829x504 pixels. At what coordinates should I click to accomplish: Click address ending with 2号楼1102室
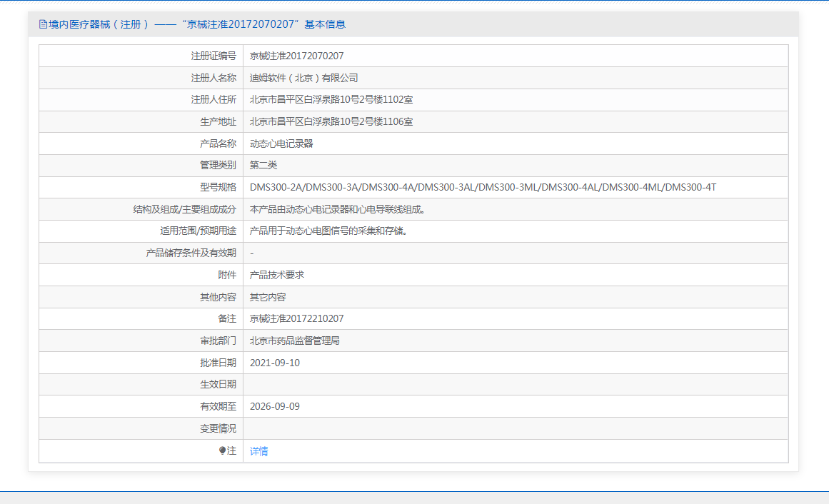[331, 100]
